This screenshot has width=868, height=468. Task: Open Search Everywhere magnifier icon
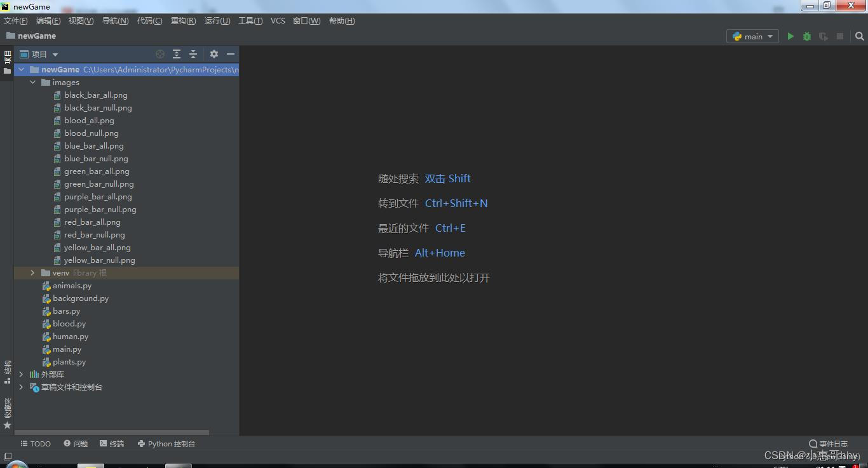[x=859, y=36]
